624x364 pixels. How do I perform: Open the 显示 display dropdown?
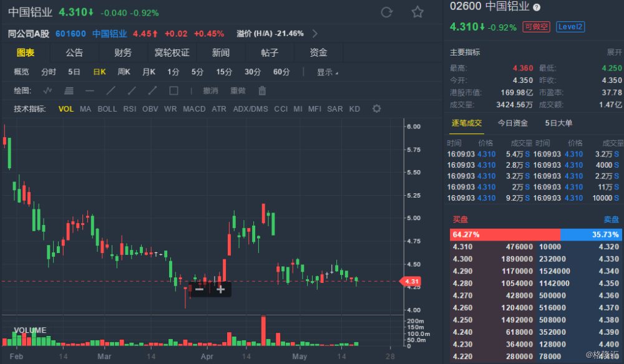coord(327,72)
